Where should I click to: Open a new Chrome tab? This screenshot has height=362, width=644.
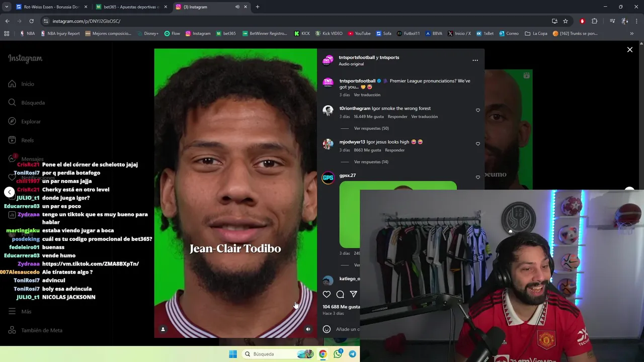pos(257,7)
